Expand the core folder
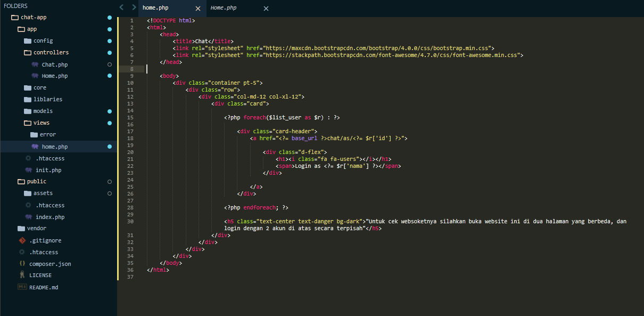The height and width of the screenshot is (316, 644). click(39, 87)
